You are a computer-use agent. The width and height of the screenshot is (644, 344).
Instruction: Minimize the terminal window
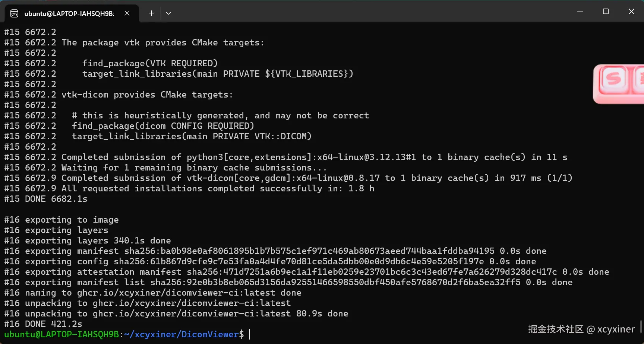click(x=580, y=12)
